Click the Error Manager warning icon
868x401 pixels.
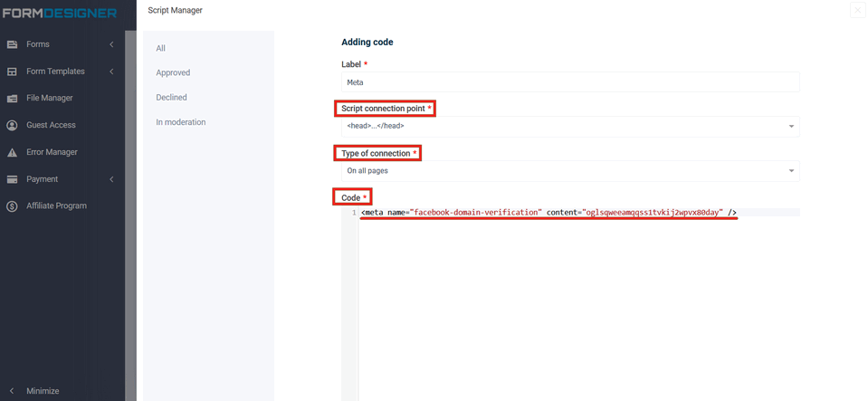click(12, 152)
